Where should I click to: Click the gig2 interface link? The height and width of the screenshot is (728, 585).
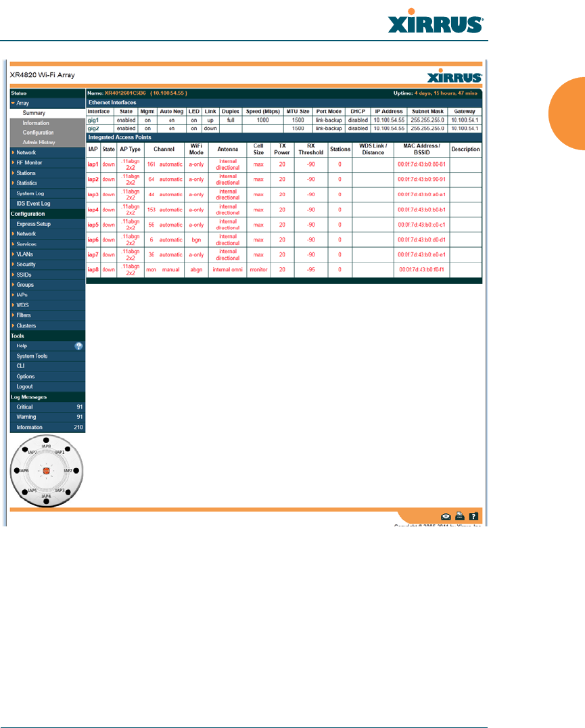tap(93, 129)
